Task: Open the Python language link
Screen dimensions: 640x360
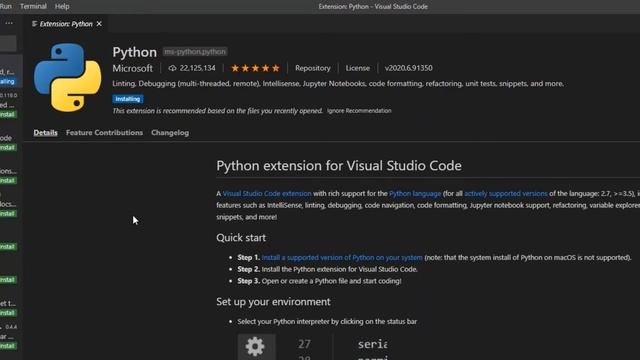Action: pyautogui.click(x=415, y=193)
